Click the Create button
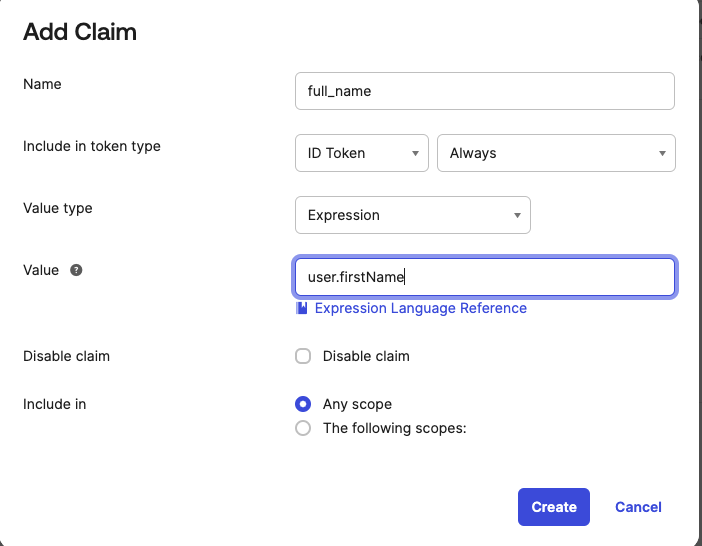 point(554,507)
